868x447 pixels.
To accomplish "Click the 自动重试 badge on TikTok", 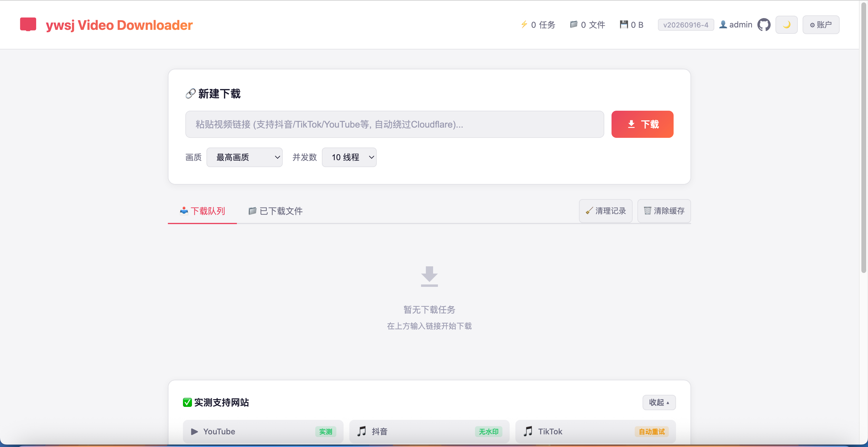I will pyautogui.click(x=652, y=432).
